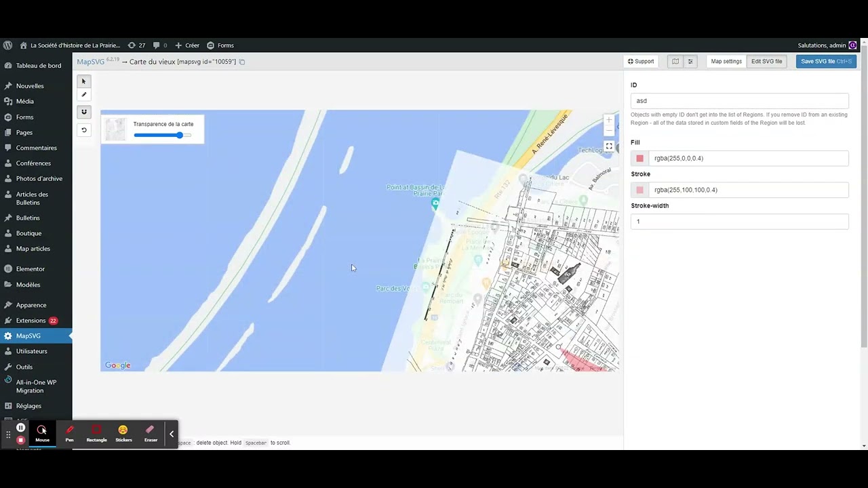Click the Point at Bassin map pin
This screenshot has width=868, height=488.
435,203
